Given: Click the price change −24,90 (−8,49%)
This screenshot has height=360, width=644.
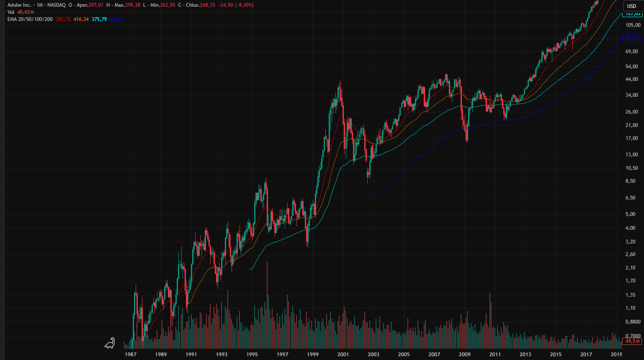Looking at the screenshot, I should [x=236, y=5].
